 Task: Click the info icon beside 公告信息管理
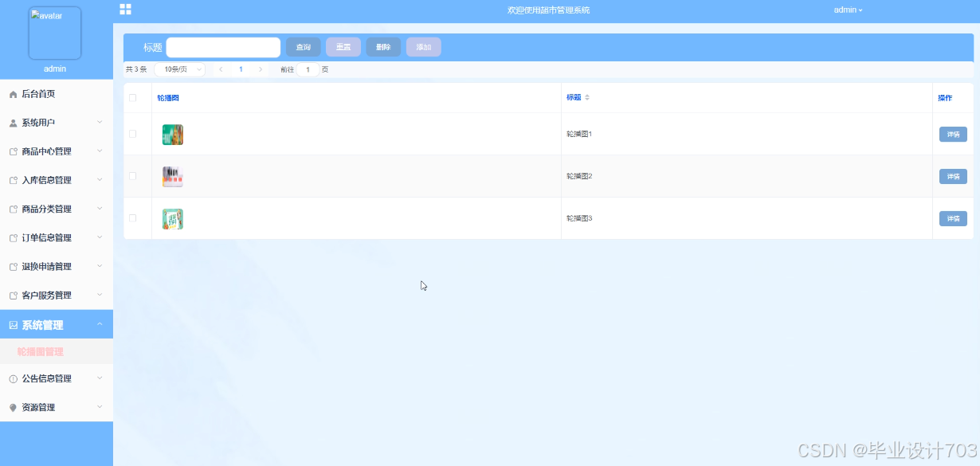[x=13, y=378]
